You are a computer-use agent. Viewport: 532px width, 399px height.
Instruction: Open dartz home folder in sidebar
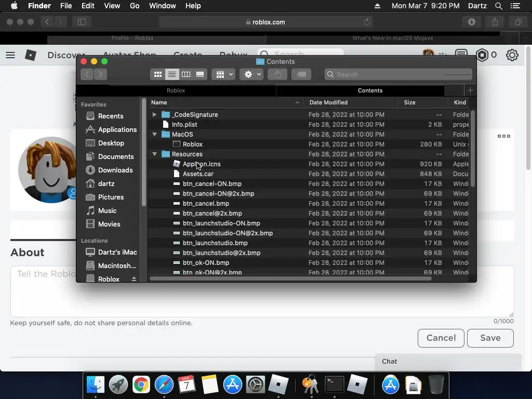point(106,183)
